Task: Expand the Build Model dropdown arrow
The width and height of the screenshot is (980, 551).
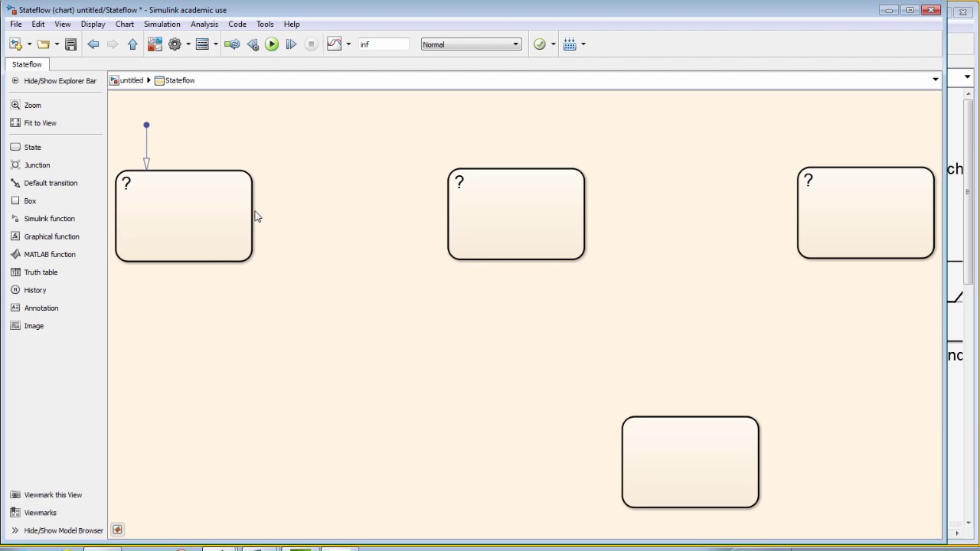Action: pyautogui.click(x=583, y=44)
